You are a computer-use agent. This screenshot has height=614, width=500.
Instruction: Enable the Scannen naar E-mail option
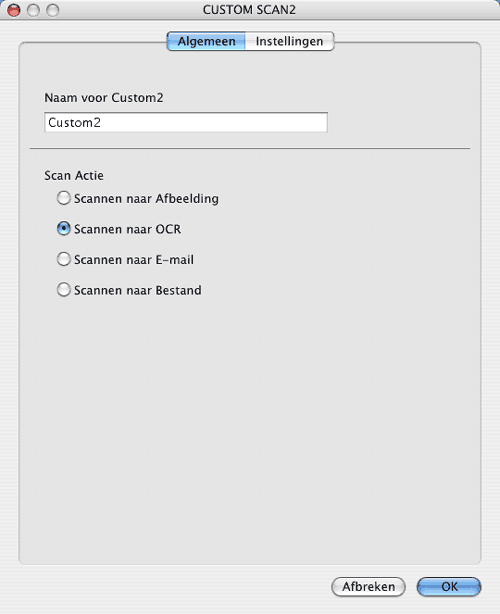[x=63, y=259]
